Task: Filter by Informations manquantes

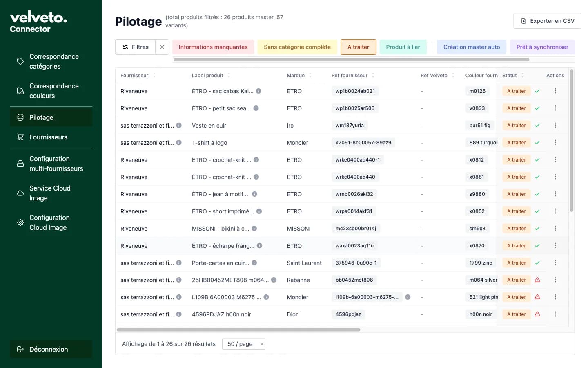Action: (x=213, y=47)
